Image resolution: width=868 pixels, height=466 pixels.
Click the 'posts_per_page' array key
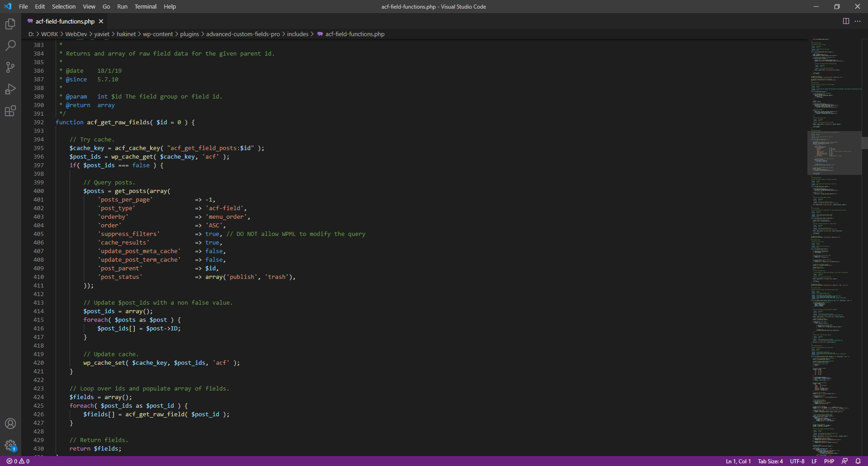(x=125, y=200)
